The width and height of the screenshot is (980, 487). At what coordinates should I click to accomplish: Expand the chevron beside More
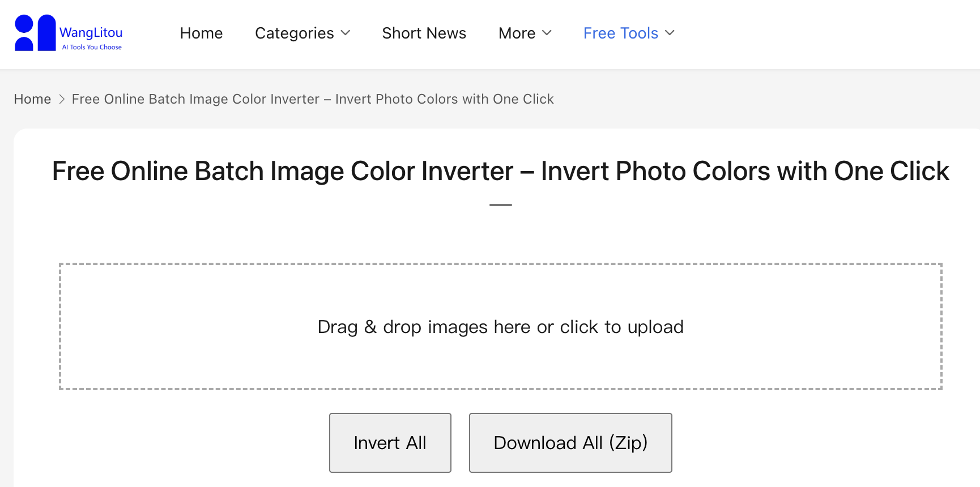pos(547,33)
